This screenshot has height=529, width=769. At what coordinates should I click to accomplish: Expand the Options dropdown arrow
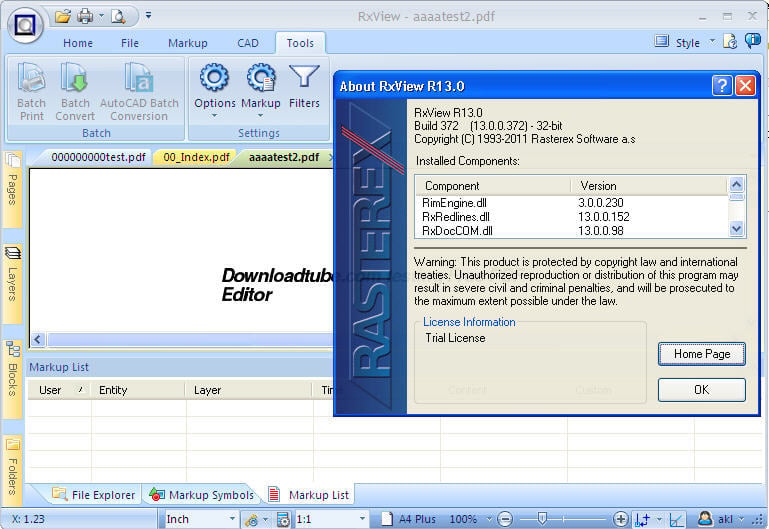(x=214, y=116)
